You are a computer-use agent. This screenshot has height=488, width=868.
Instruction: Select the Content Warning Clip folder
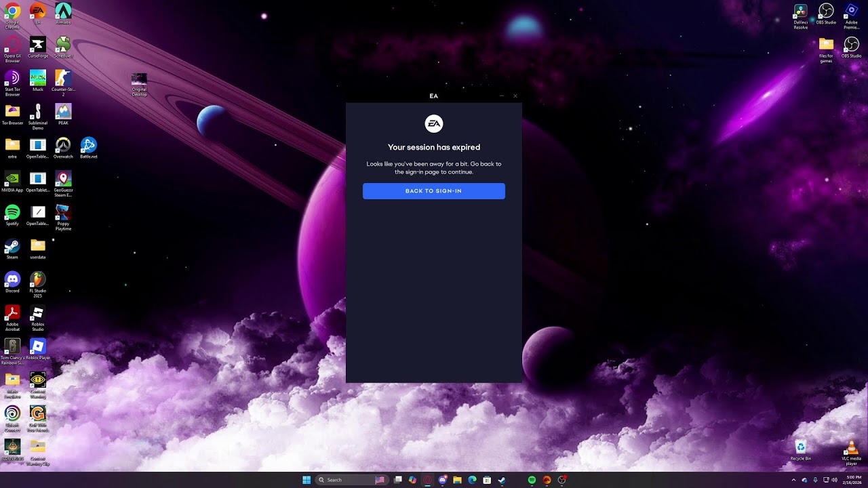pyautogui.click(x=38, y=453)
